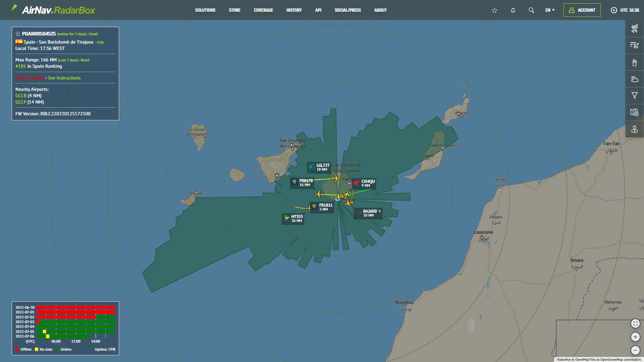Open the ABOUT menu
Viewport: 644px width, 362px height.
380,10
